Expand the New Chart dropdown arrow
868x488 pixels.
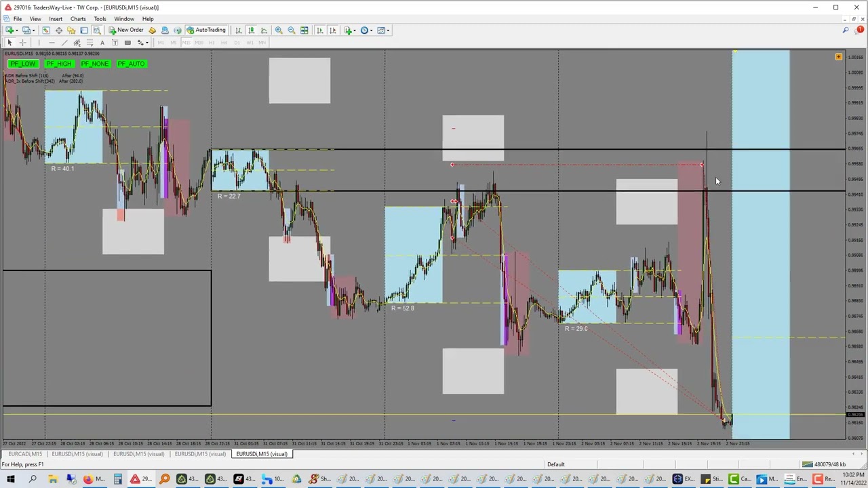[17, 30]
